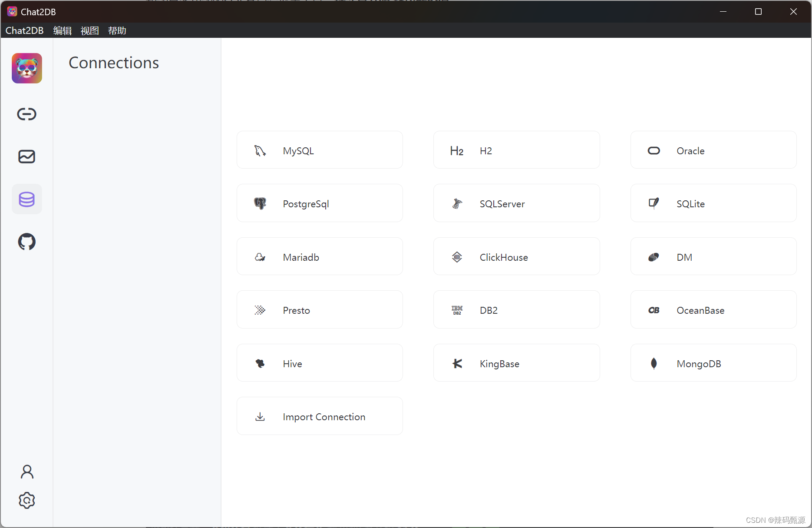Create a SQLite connection
The height and width of the screenshot is (528, 812).
pyautogui.click(x=713, y=203)
